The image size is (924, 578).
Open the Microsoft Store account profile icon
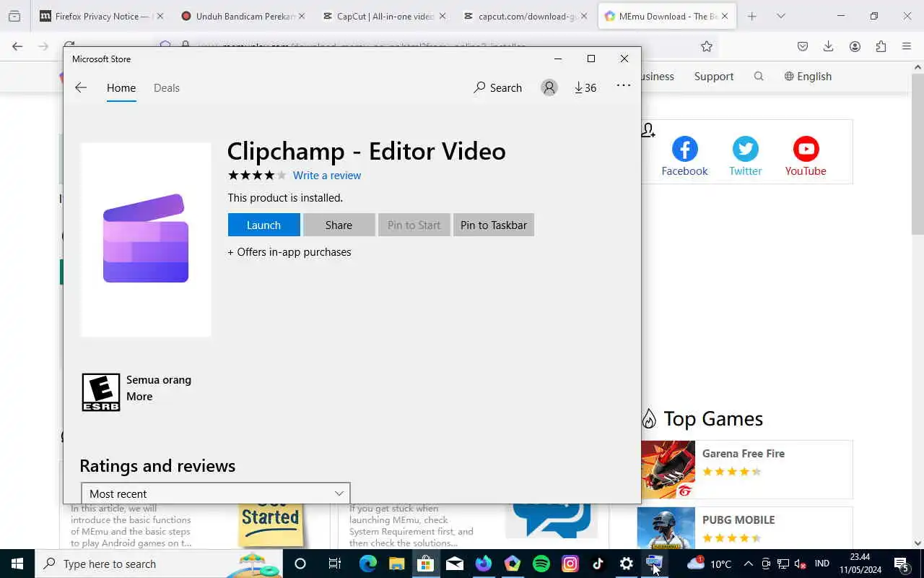[549, 87]
